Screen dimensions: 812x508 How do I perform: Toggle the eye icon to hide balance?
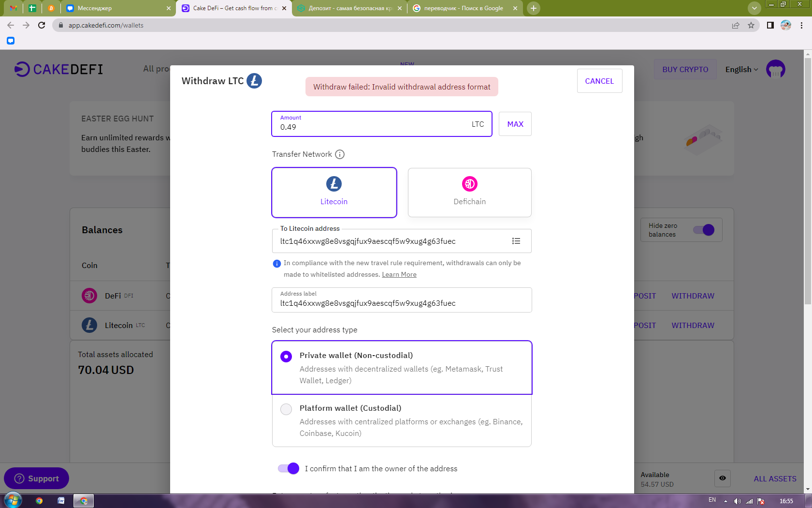723,478
